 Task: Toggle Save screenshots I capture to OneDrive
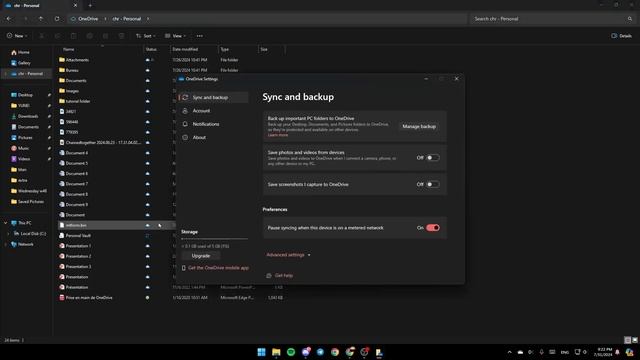[x=433, y=184]
